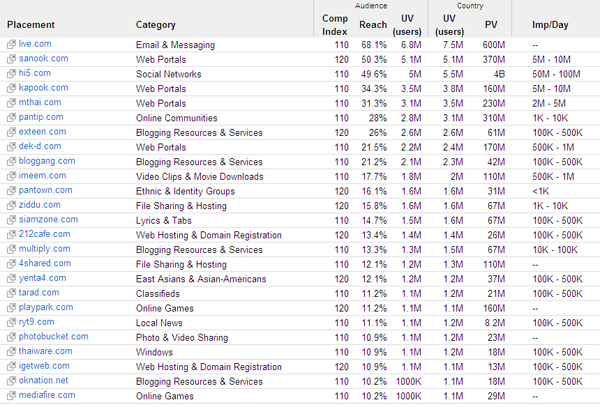Follow the bloggang.com link
600x407 pixels.
[47, 161]
